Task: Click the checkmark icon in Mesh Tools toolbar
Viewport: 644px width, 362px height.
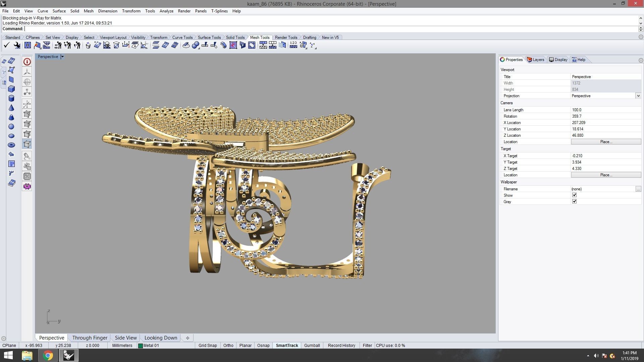Action: tap(6, 45)
